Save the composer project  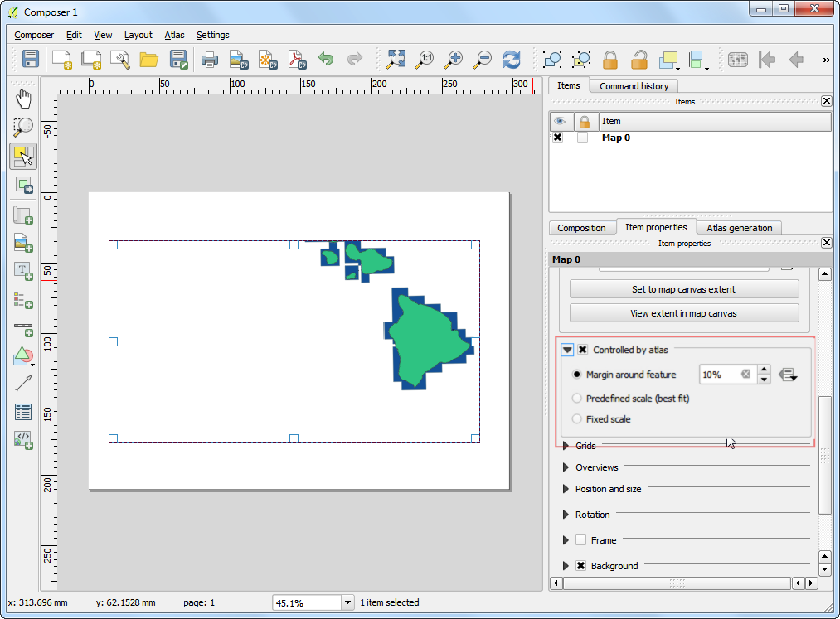(x=30, y=59)
